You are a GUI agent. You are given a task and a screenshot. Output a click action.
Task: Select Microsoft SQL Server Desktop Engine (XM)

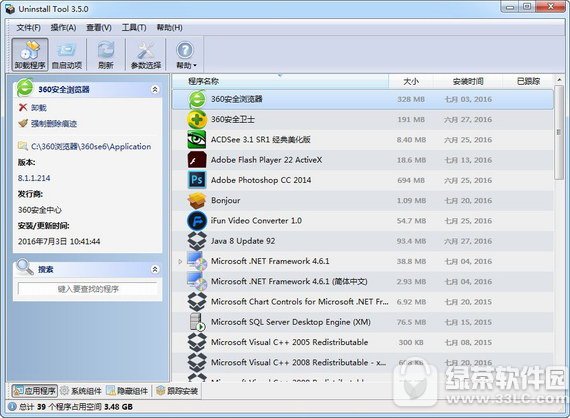291,322
